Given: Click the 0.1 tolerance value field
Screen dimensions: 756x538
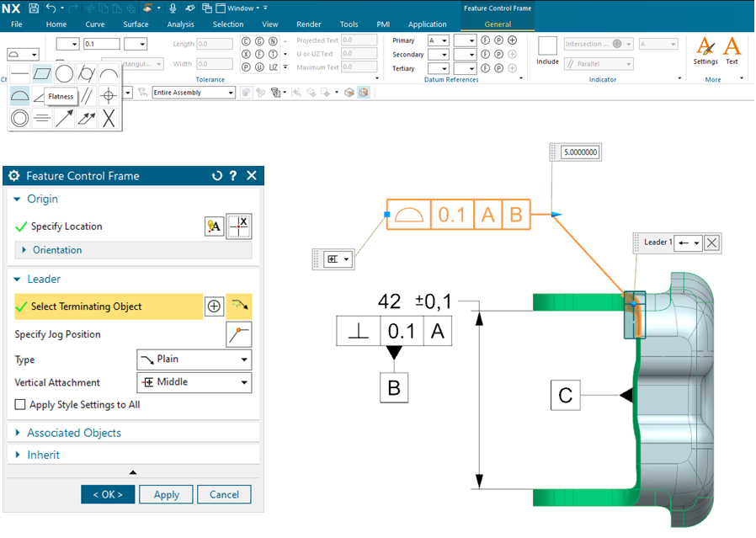Looking at the screenshot, I should pyautogui.click(x=101, y=44).
